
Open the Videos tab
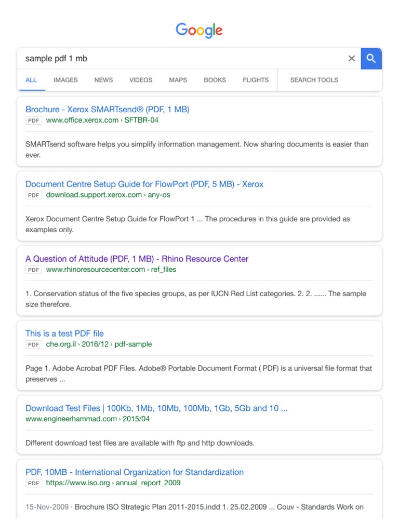[x=141, y=80]
